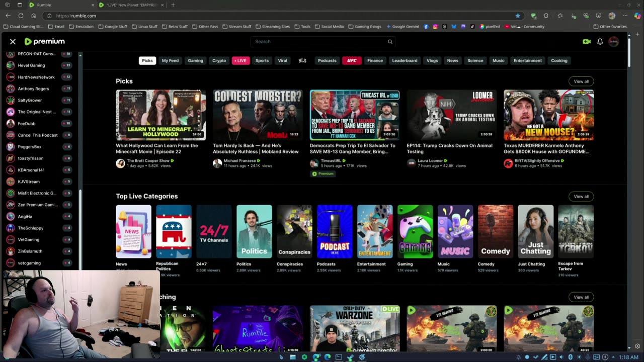The image size is (644, 362).
Task: Close the sidebar with the X icon
Action: (x=13, y=42)
